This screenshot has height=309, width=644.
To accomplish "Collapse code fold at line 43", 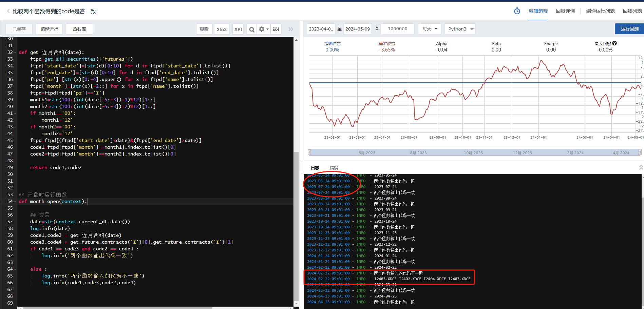I will [x=15, y=127].
